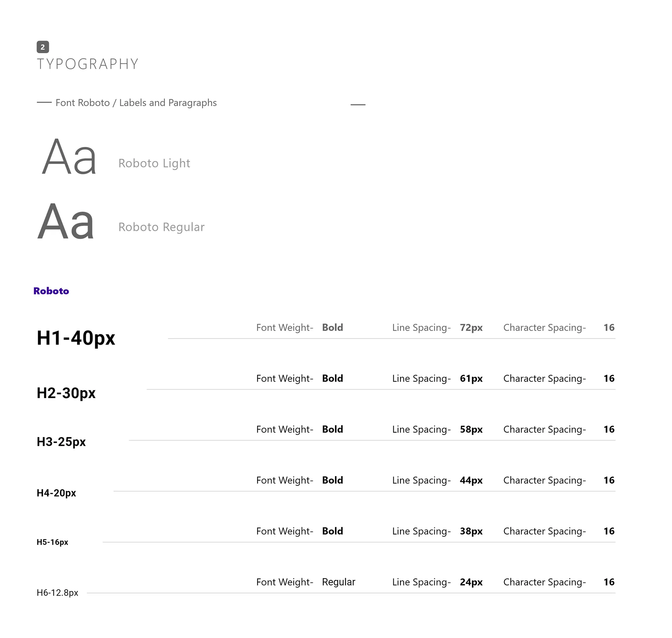This screenshot has width=672, height=638.
Task: Click 'Font Roboto / Labels and Paragraphs' text
Action: tap(136, 102)
